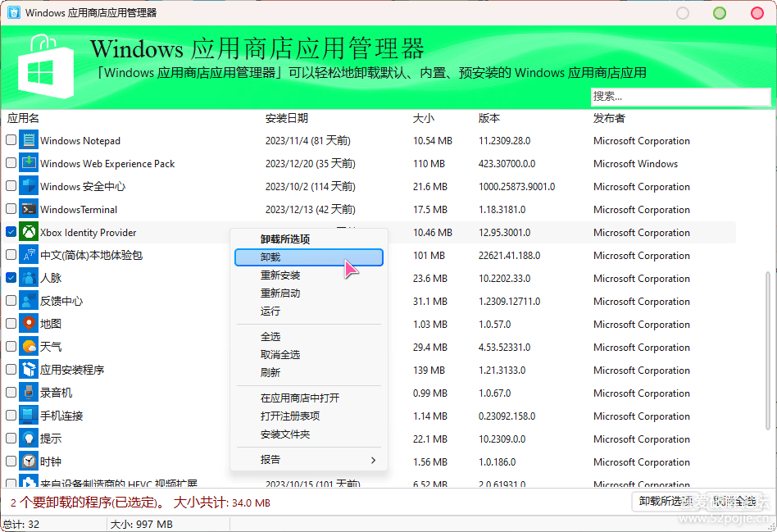The width and height of the screenshot is (777, 532).
Task: Click the Xbox Identity Provider icon
Action: [29, 232]
